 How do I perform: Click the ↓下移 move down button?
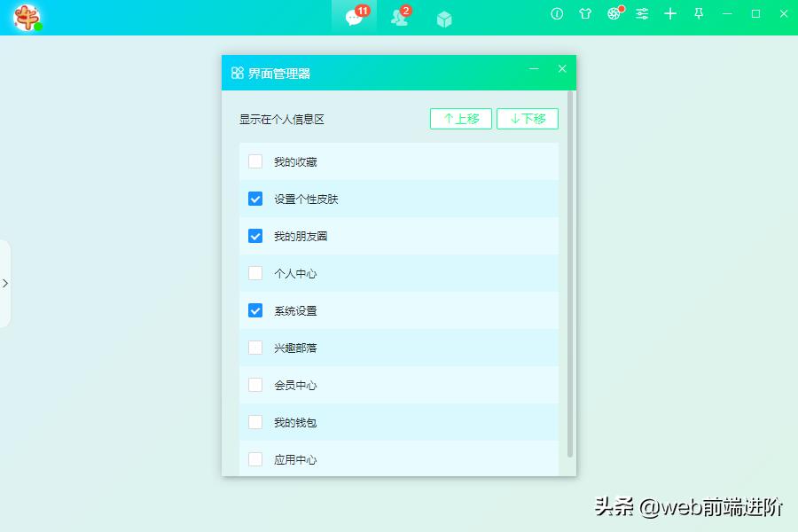coord(527,118)
